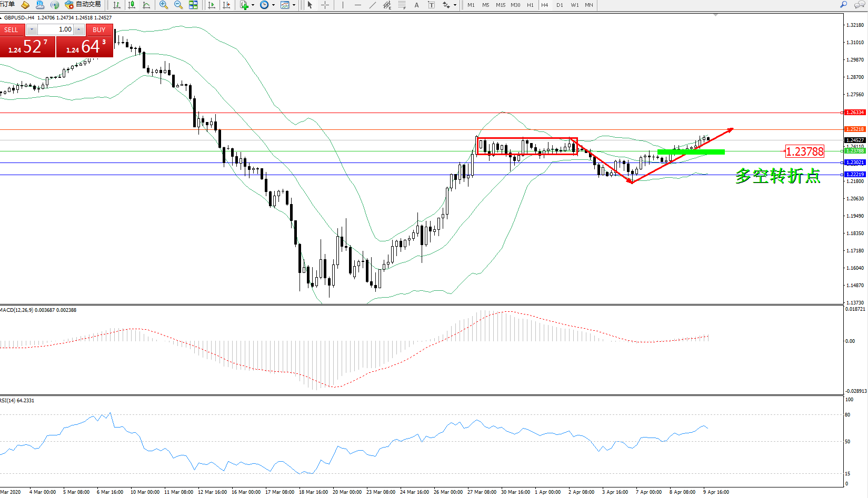Select the crosshair tool

pos(325,5)
